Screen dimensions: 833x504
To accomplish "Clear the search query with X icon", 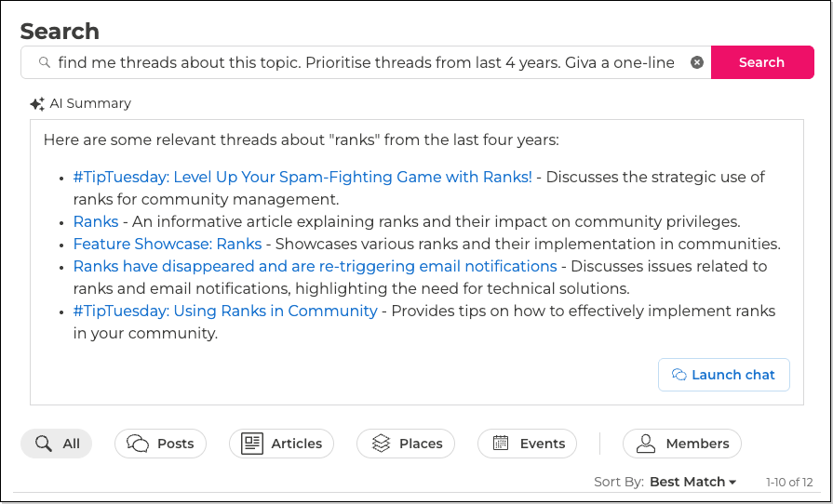I will (x=697, y=62).
